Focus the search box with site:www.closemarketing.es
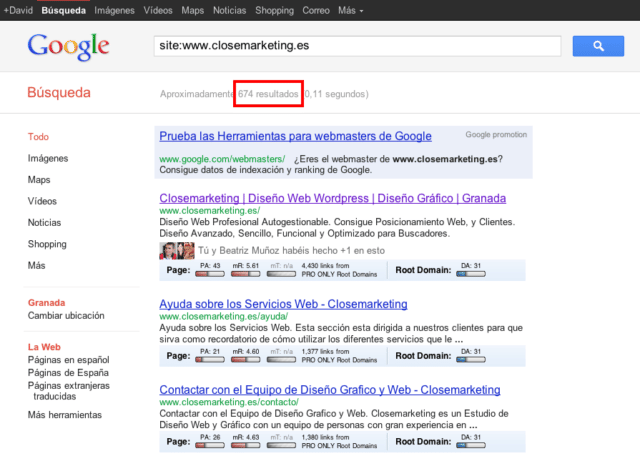Image resolution: width=640 pixels, height=461 pixels. coord(358,46)
